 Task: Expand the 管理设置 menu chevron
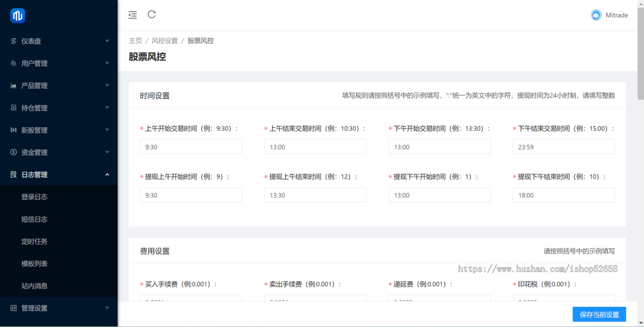[107, 308]
